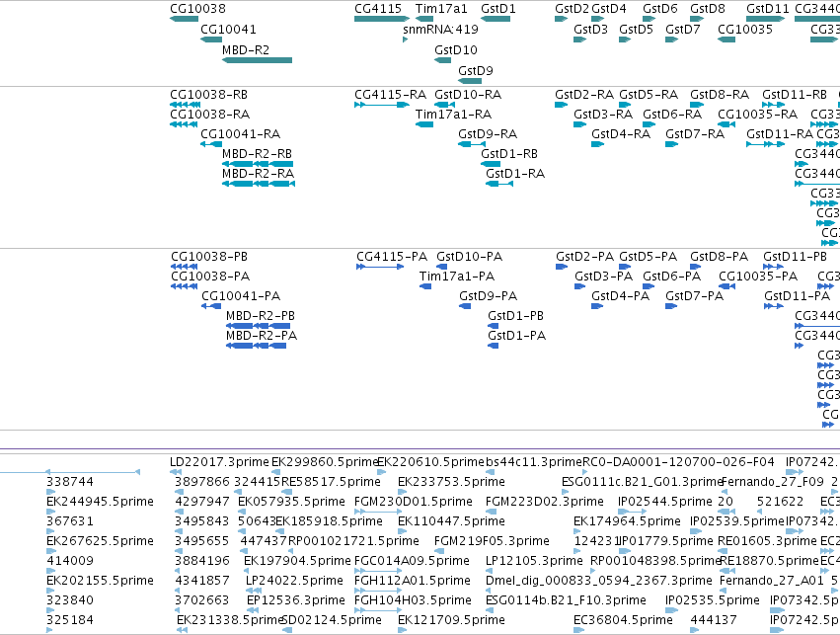Select the snmRNA:419 feature
Viewport: 840px width, 635px height.
tap(405, 40)
